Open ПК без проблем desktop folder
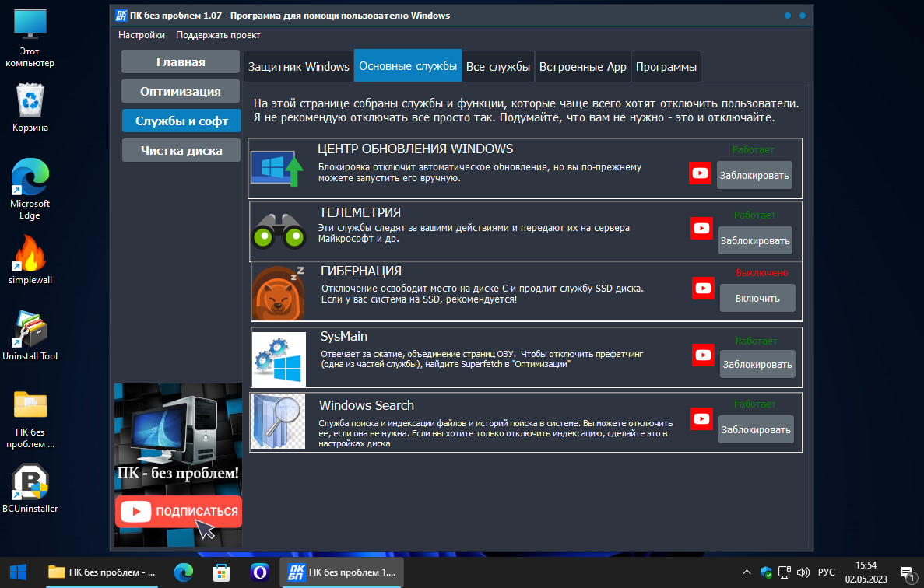 pyautogui.click(x=30, y=419)
